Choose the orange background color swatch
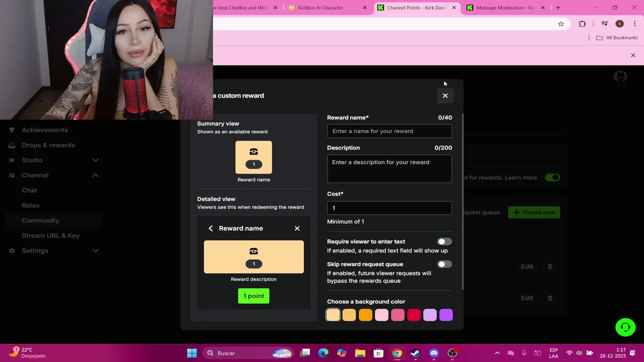Viewport: 644px width, 362px height. (365, 315)
